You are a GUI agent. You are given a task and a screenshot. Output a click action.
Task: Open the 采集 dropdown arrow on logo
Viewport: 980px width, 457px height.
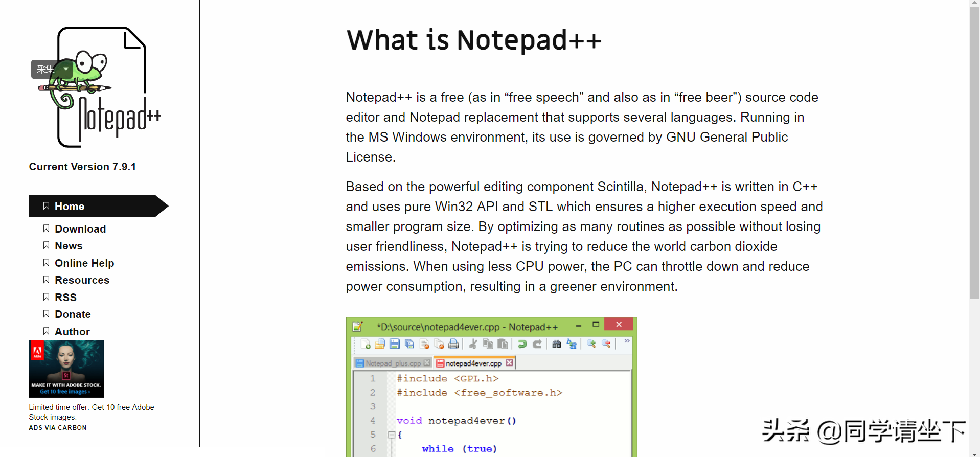(x=66, y=69)
